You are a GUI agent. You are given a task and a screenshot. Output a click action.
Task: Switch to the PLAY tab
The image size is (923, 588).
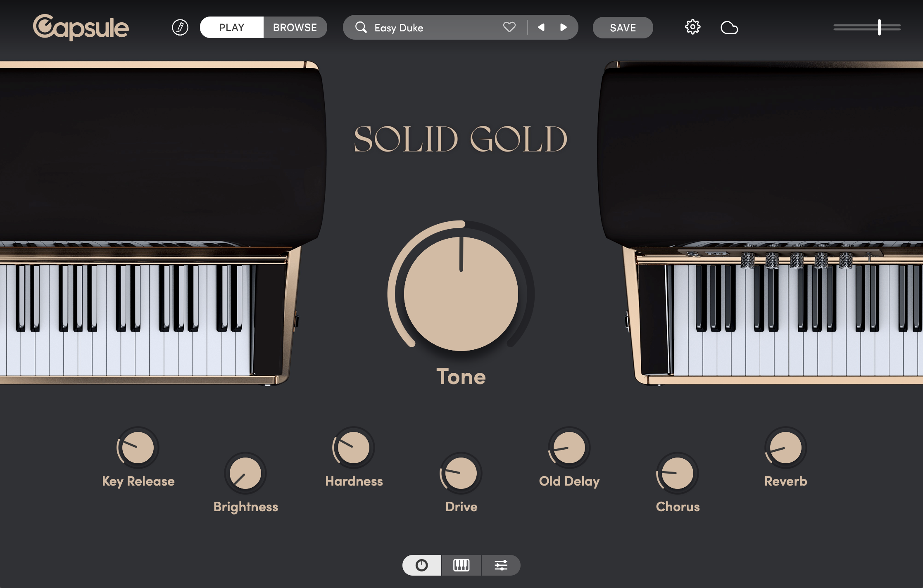coord(231,27)
